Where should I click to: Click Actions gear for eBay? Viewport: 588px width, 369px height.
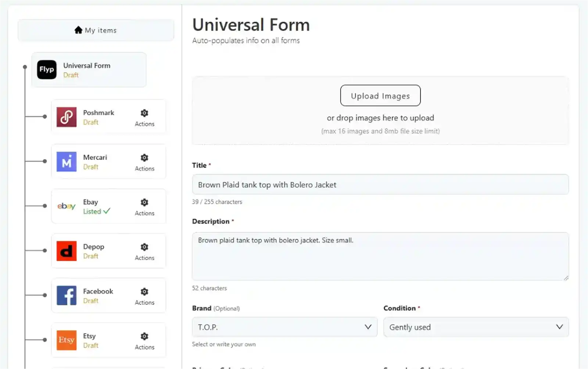click(144, 202)
